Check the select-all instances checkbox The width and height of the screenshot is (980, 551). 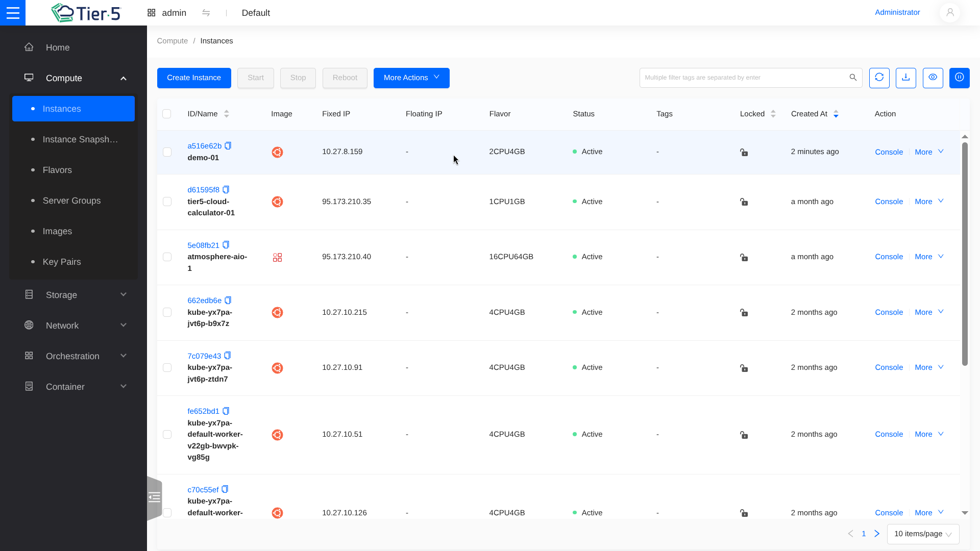click(x=166, y=114)
